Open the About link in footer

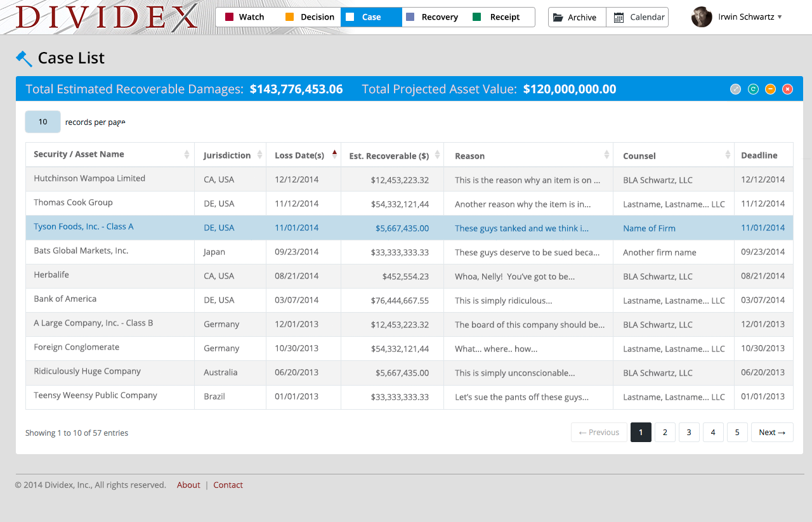[188, 485]
